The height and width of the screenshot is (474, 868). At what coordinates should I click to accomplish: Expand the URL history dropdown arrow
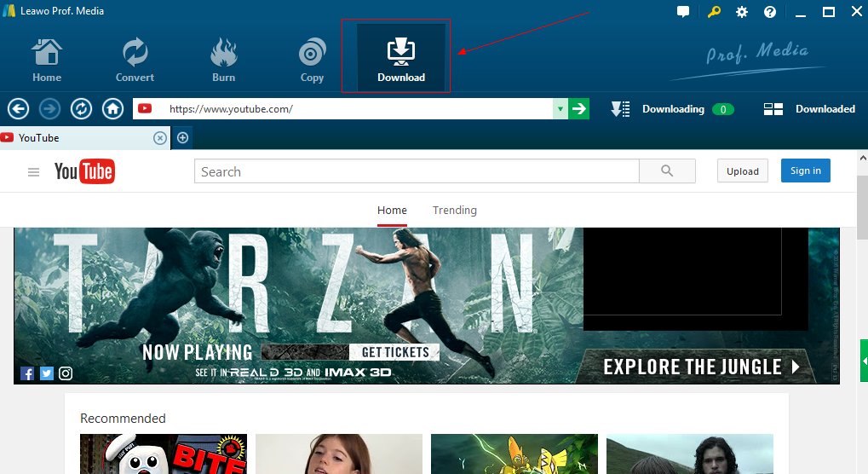click(x=560, y=108)
